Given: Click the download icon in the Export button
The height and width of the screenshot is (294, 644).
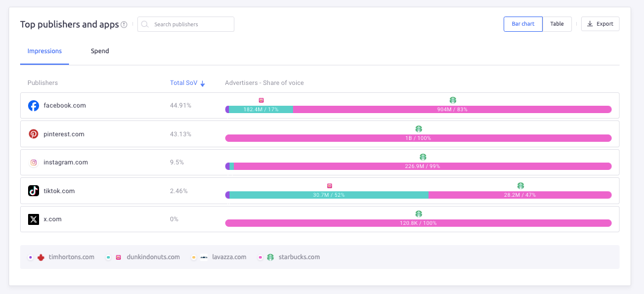Looking at the screenshot, I should tap(590, 24).
